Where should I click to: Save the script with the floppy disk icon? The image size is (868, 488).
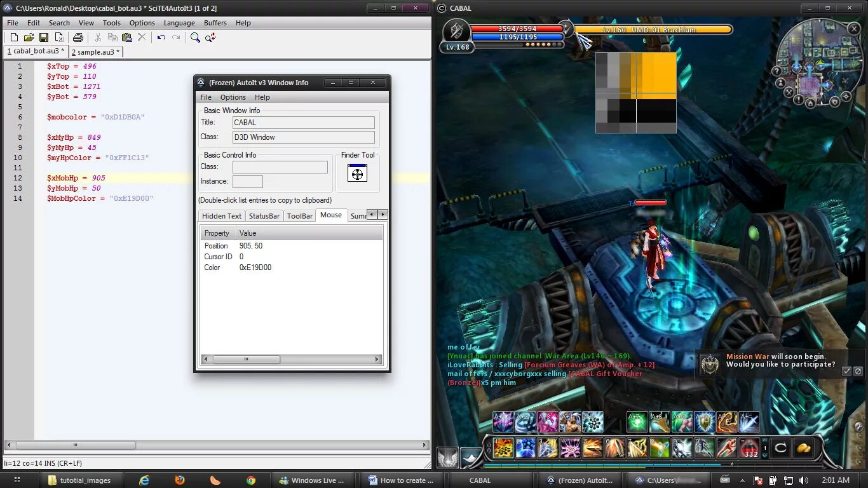pyautogui.click(x=44, y=37)
